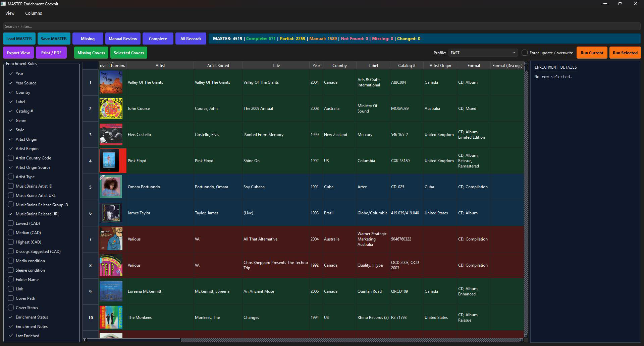Click the table's vertical scrollbar
Viewport: 644px width, 346px height.
click(526, 199)
